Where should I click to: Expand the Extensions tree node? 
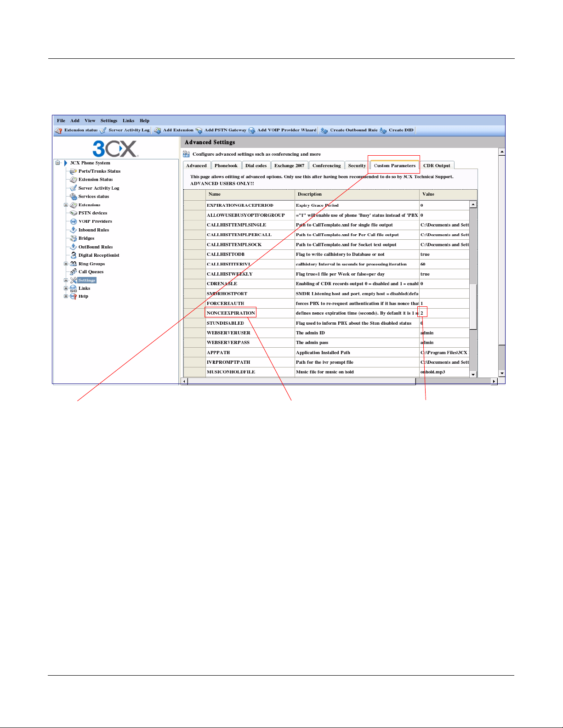[66, 205]
